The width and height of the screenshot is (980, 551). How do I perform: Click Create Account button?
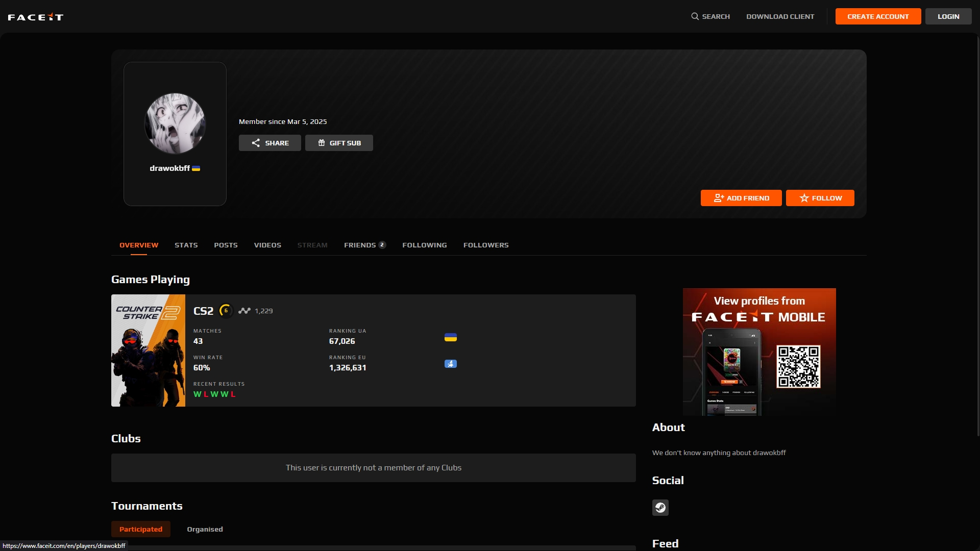(x=878, y=16)
